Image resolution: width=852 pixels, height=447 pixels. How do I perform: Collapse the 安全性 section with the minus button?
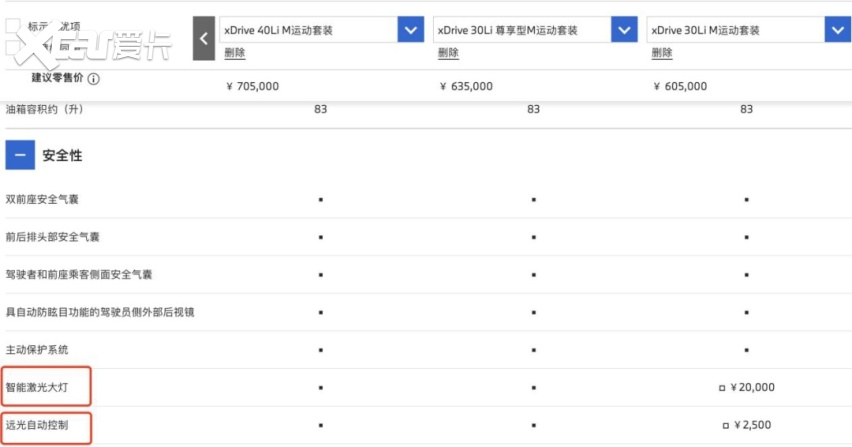20,155
